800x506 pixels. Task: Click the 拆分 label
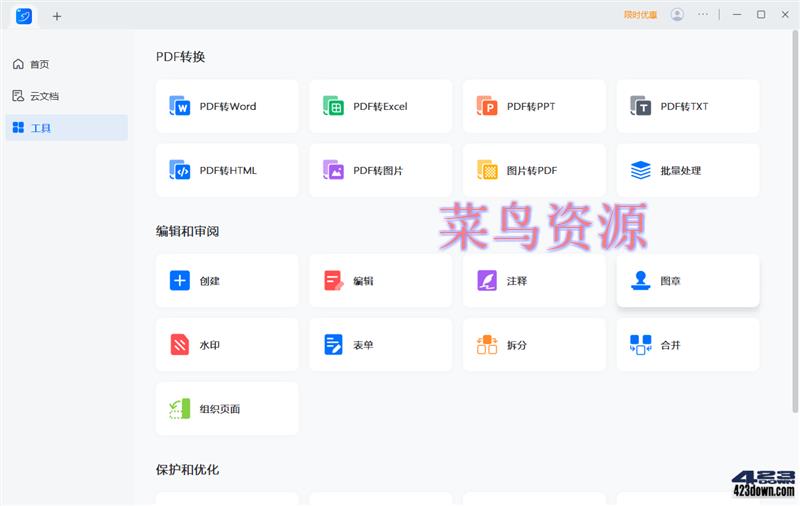[x=517, y=345]
